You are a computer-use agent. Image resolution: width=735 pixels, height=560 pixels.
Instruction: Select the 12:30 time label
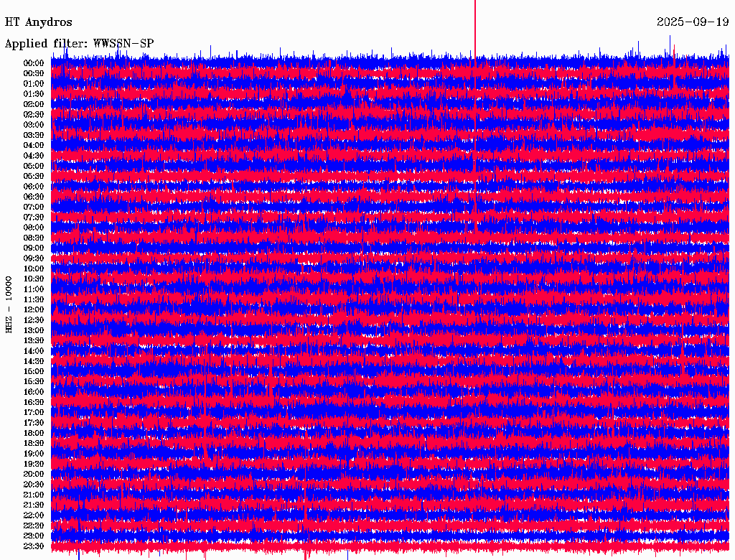tap(34, 320)
